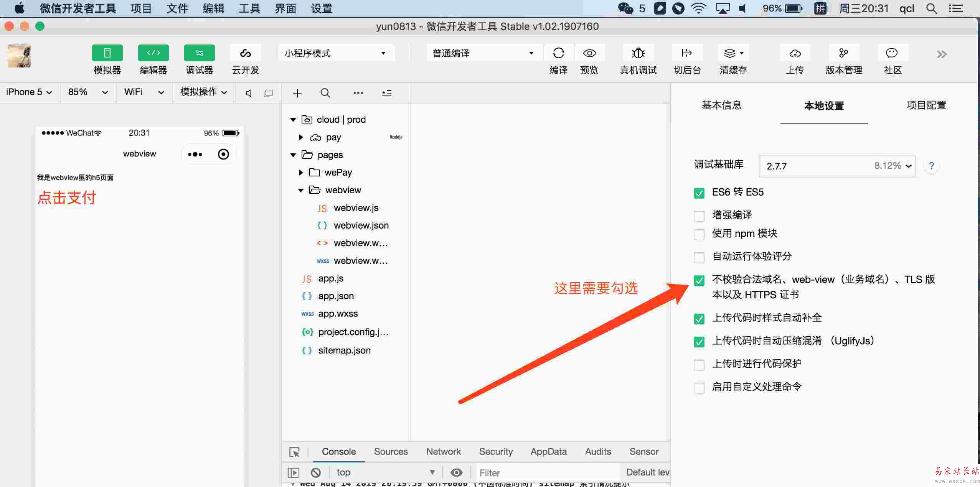Open 调试基础库 version 2.7.7 dropdown
This screenshot has width=980, height=487.
(x=836, y=166)
